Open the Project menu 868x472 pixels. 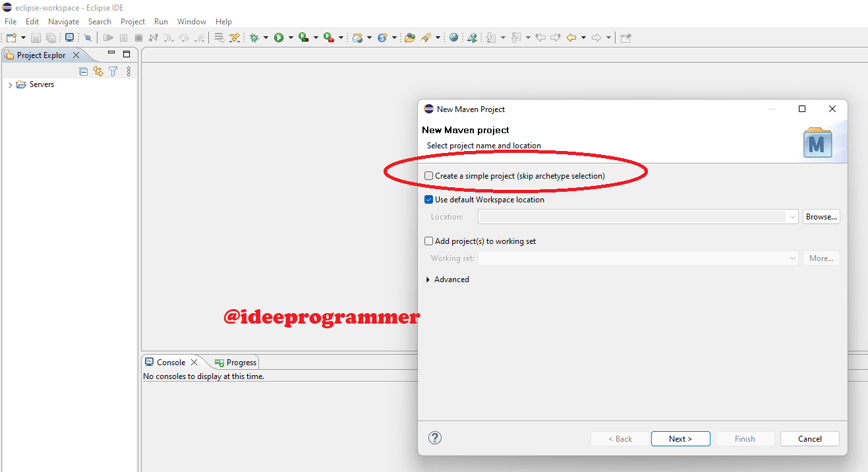[132, 22]
